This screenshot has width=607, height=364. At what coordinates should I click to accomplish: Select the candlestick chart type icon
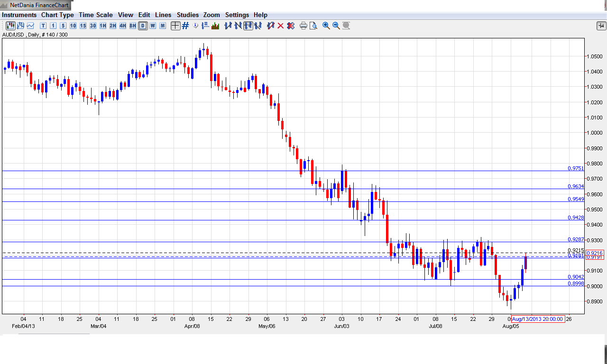(x=10, y=26)
